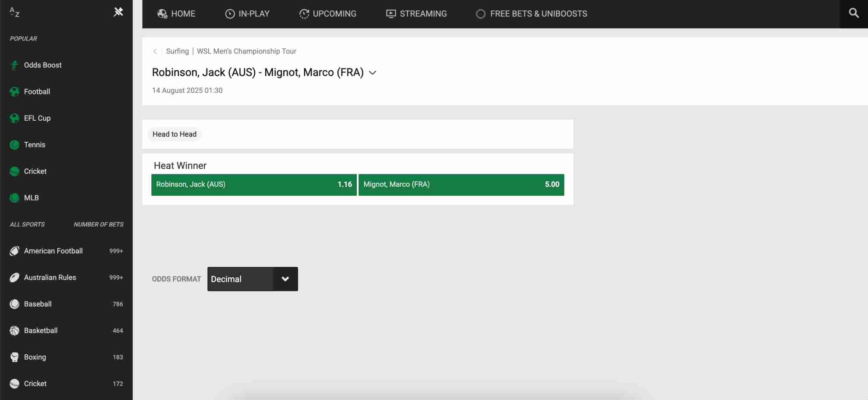This screenshot has width=868, height=400.
Task: Click the ALL SPORTS header
Action: 27,225
